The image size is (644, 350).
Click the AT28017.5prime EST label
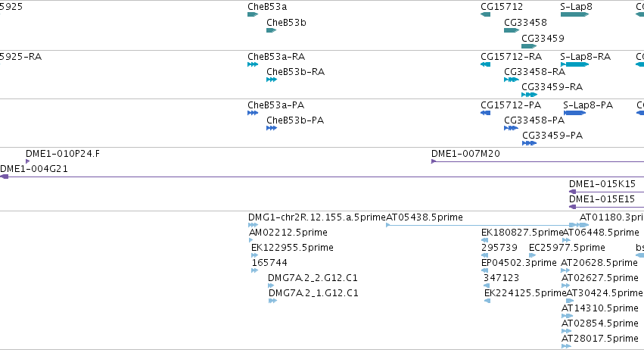coord(599,339)
